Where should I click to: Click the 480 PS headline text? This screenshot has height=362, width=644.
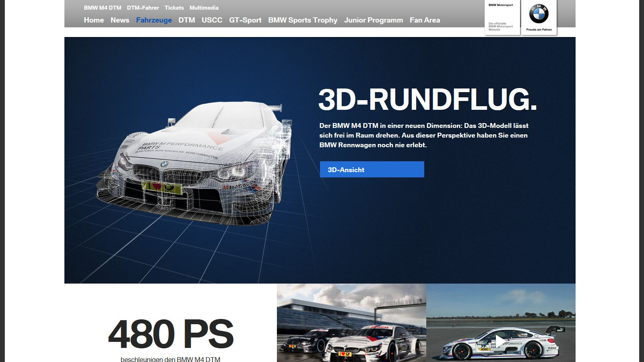tap(171, 334)
